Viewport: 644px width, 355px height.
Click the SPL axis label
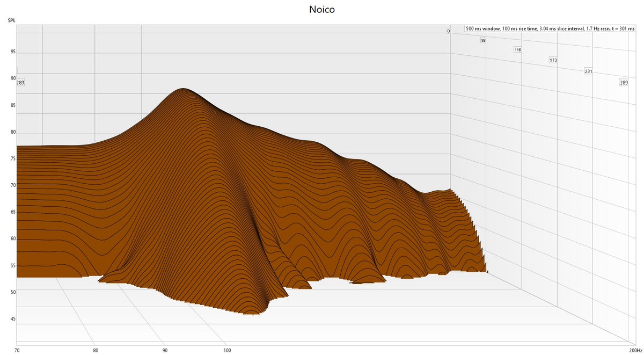coord(11,20)
